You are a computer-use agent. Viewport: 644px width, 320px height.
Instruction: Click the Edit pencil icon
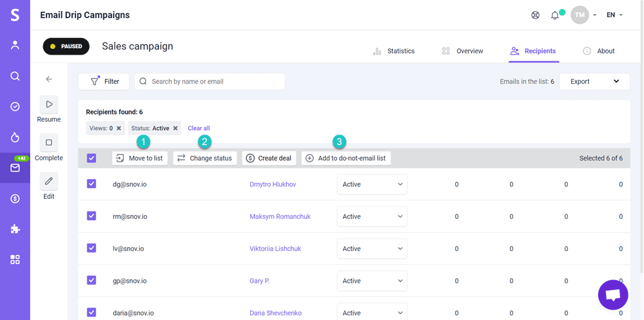tap(49, 182)
